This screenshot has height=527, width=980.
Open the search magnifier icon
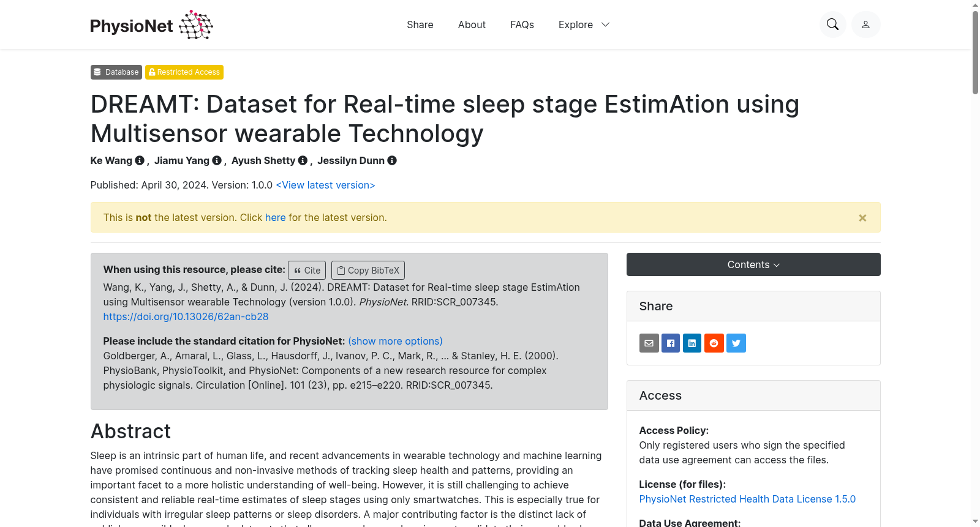pyautogui.click(x=832, y=24)
